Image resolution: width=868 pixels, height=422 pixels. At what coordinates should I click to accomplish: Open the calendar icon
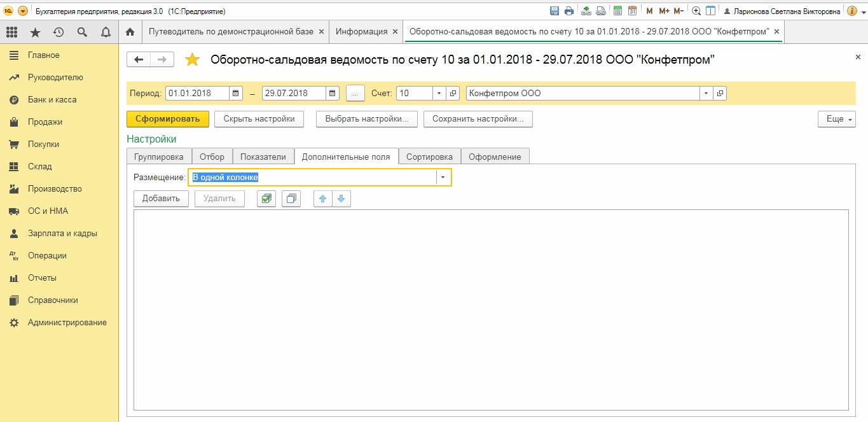[x=632, y=11]
